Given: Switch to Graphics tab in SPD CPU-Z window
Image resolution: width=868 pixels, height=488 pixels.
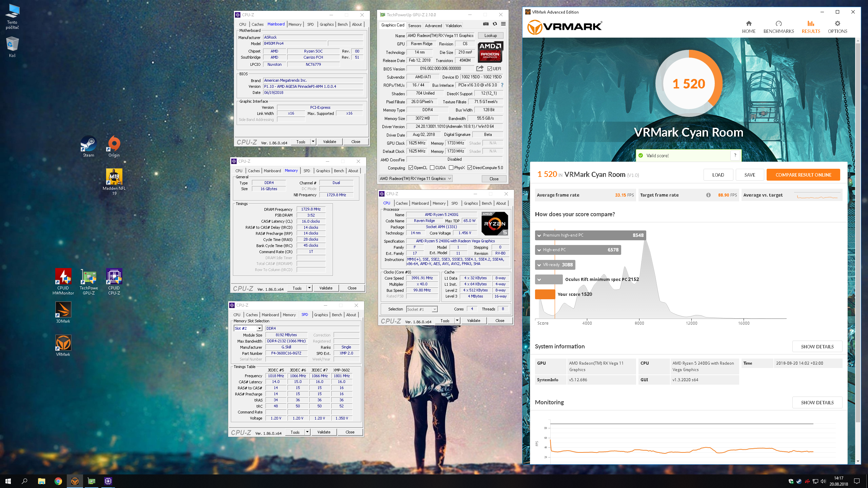Looking at the screenshot, I should (321, 315).
